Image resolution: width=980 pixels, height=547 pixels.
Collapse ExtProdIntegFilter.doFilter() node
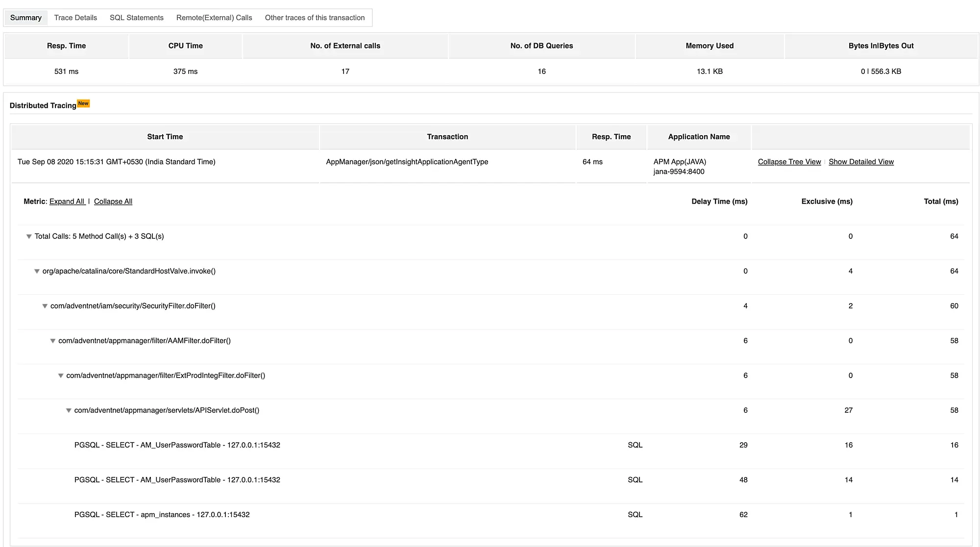61,376
